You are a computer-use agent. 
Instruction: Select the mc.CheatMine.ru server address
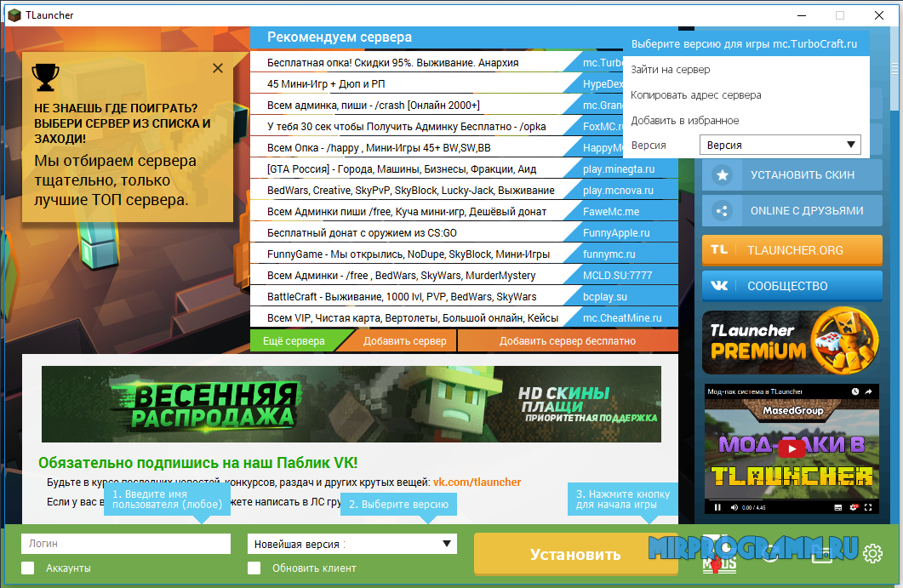click(x=622, y=318)
